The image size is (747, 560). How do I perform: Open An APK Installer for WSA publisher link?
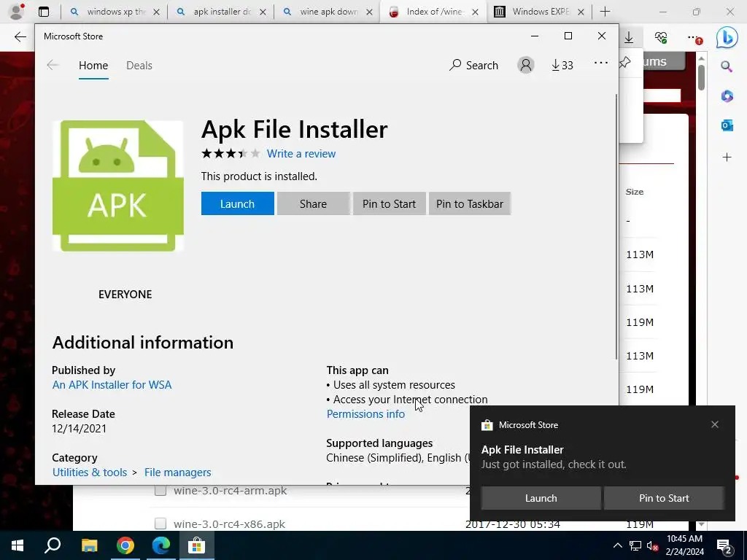pyautogui.click(x=112, y=385)
